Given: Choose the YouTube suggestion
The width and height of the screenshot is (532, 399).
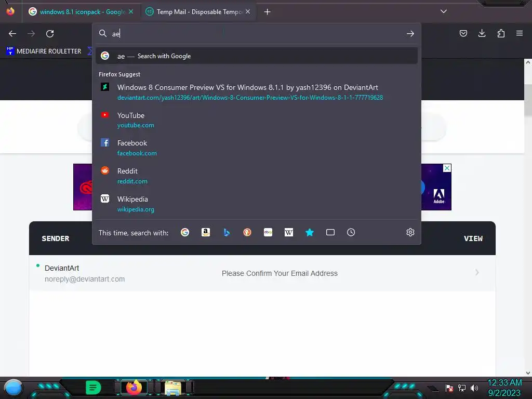Looking at the screenshot, I should (257, 120).
